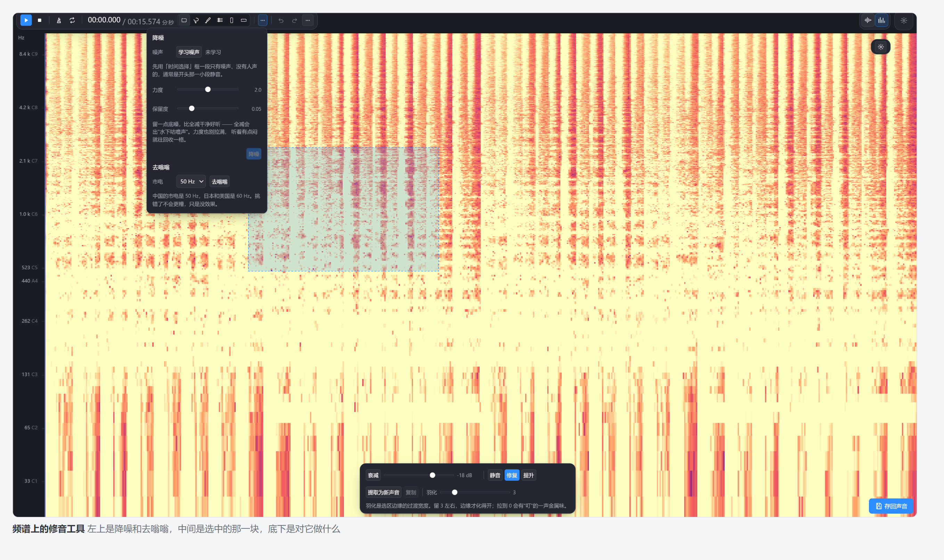
Task: Select the rectangle selection tool
Action: tap(184, 20)
